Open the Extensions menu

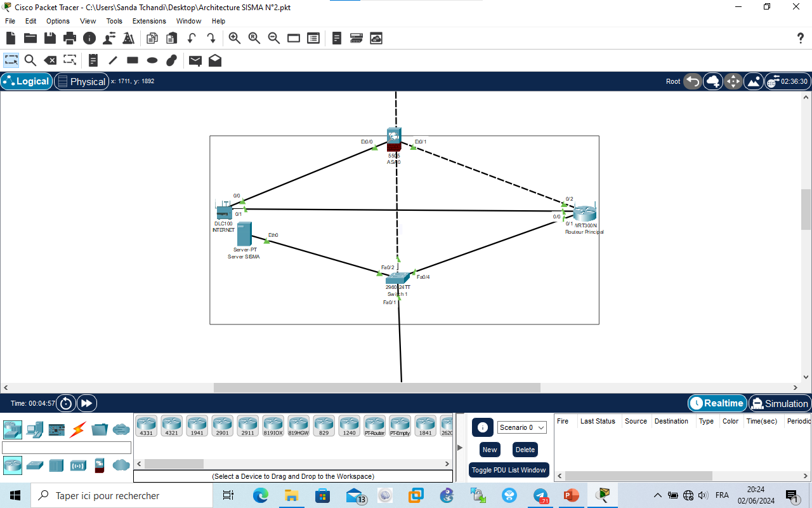[149, 21]
